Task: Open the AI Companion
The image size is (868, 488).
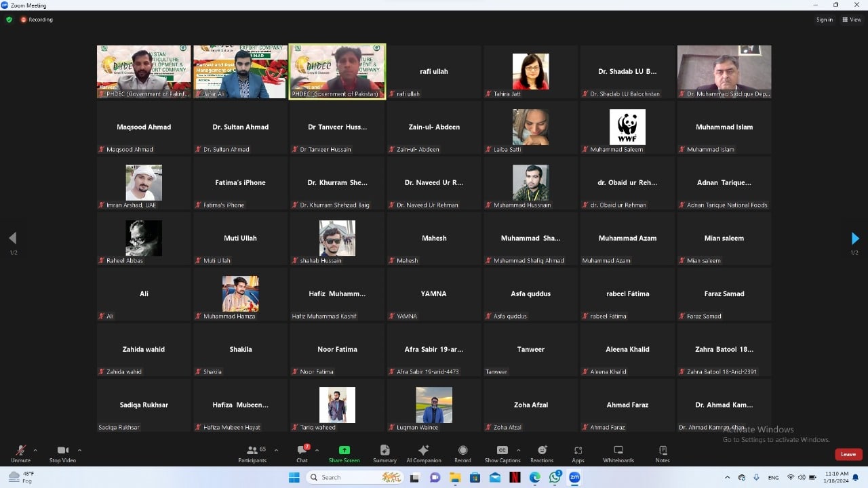Action: 423,453
